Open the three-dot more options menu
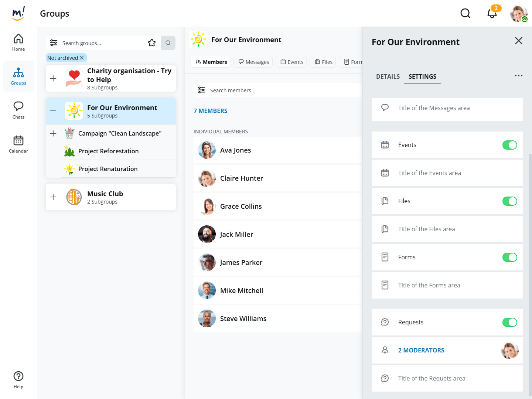This screenshot has width=532, height=399. (518, 76)
